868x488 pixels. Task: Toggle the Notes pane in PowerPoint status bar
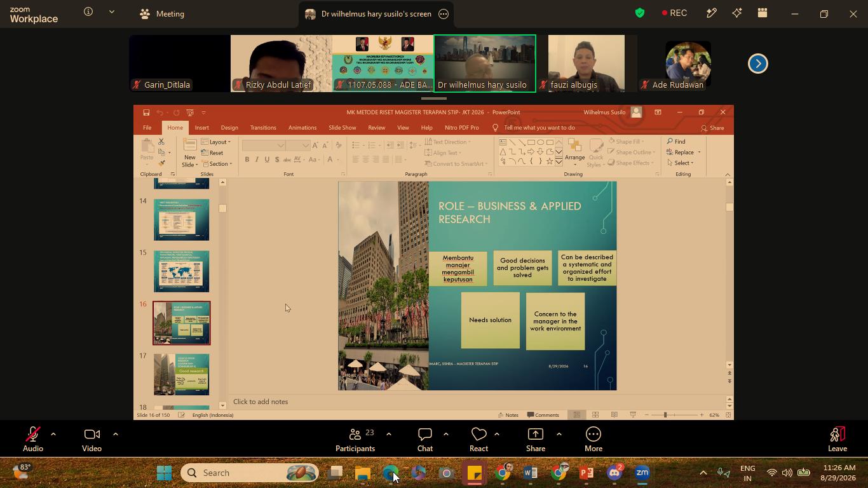[x=508, y=415]
